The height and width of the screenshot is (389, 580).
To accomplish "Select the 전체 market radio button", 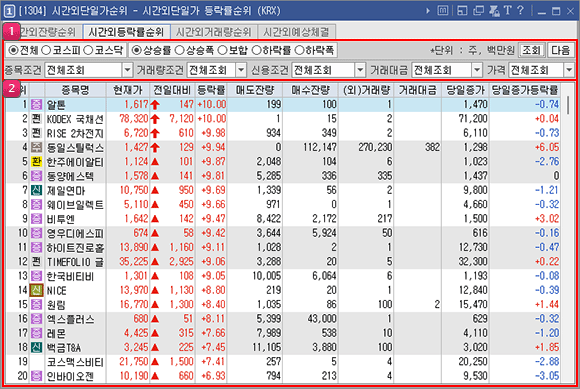I will (13, 50).
